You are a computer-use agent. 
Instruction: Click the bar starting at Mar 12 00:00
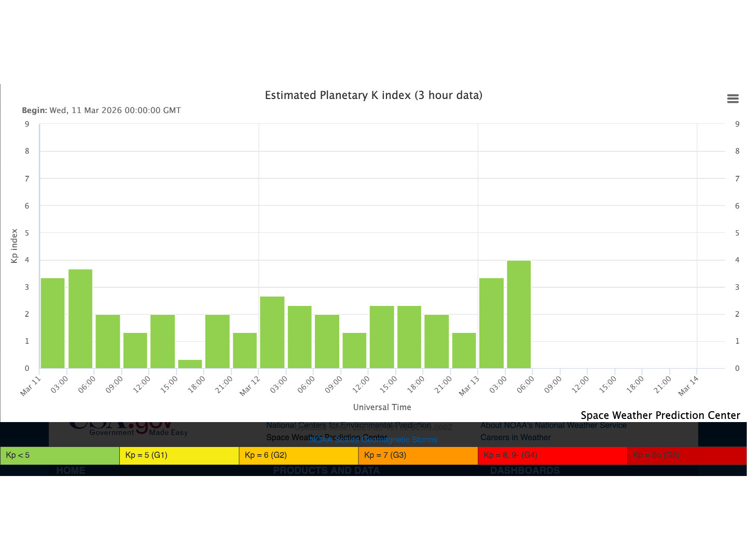272,332
